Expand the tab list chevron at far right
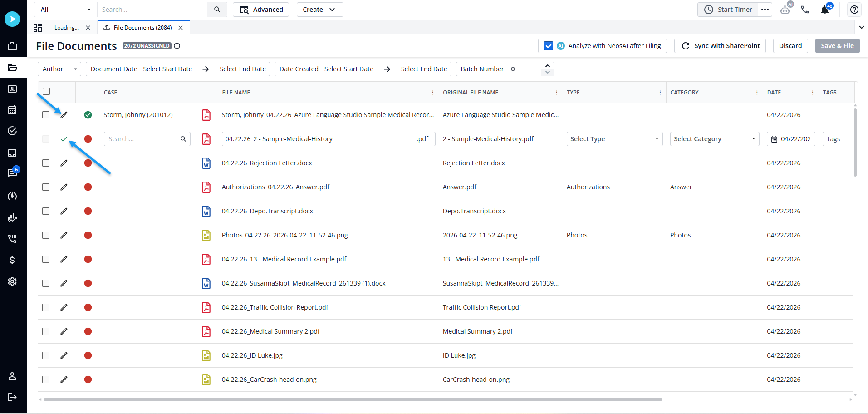This screenshot has height=414, width=868. (x=862, y=27)
